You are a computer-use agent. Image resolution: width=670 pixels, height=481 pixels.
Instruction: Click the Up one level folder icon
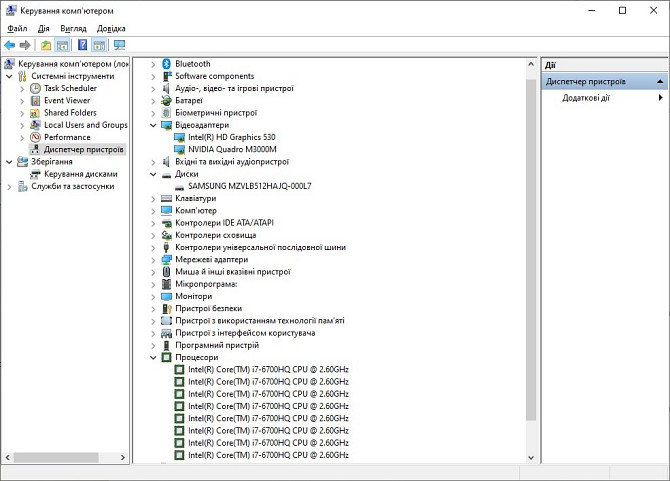pos(46,45)
